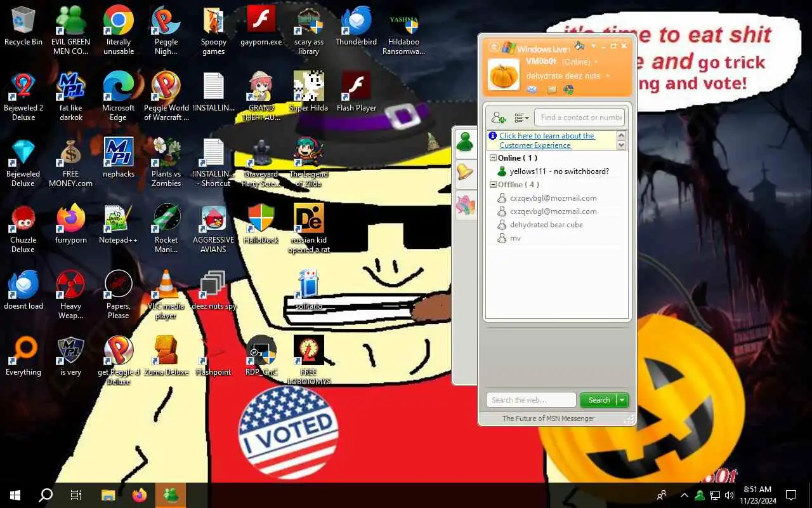Open the email inbox envelope icon
Viewport: 812px width, 508px height.
[x=532, y=90]
